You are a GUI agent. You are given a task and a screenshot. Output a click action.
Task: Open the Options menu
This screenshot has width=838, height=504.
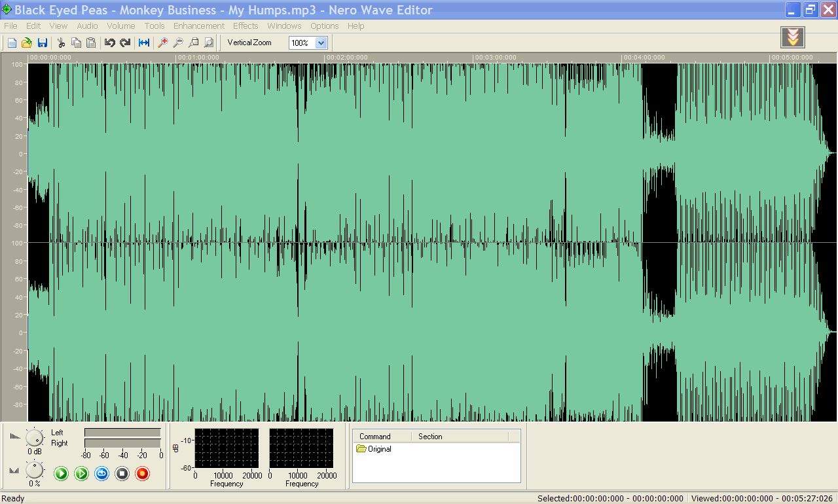tap(325, 26)
